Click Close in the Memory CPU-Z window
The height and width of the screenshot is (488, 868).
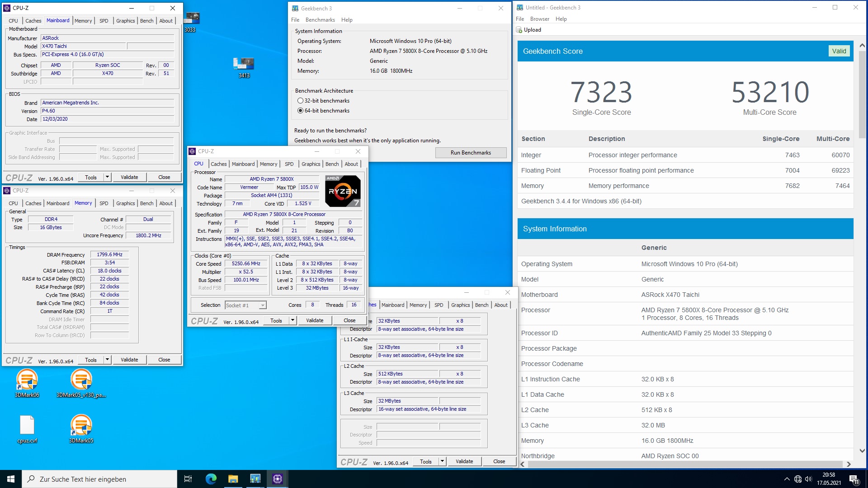tap(164, 360)
